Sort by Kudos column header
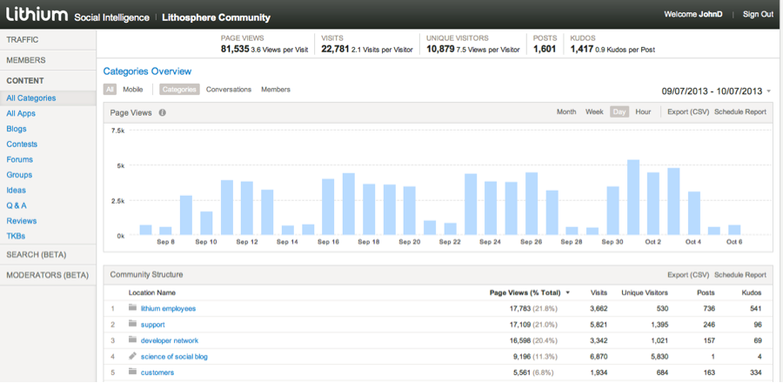The width and height of the screenshot is (783, 383). click(752, 293)
